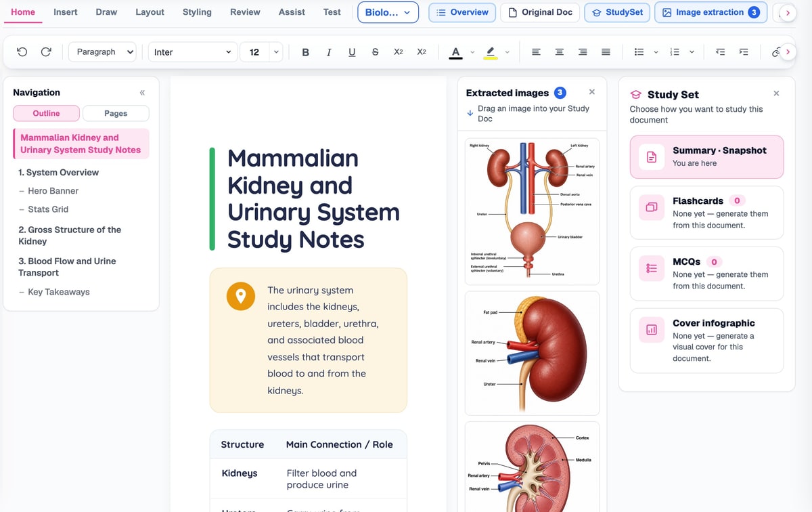Image resolution: width=812 pixels, height=512 pixels.
Task: Justify text alignment
Action: (x=606, y=52)
